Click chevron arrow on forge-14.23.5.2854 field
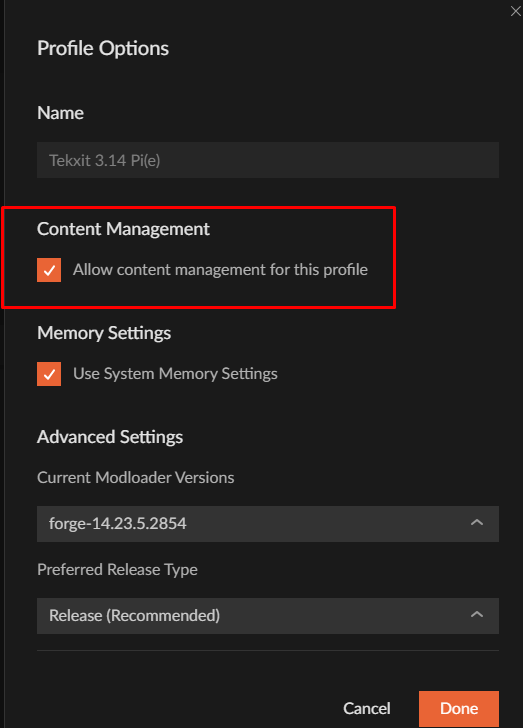Viewport: 523px width, 728px height. tap(477, 523)
